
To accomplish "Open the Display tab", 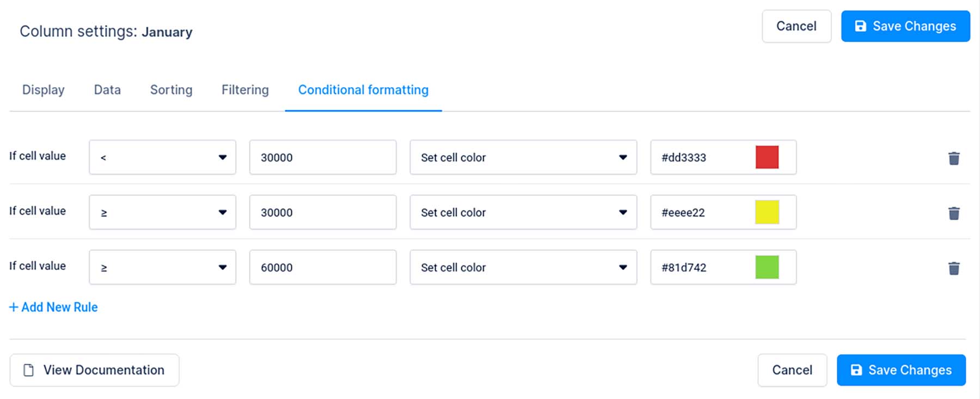I will [43, 90].
